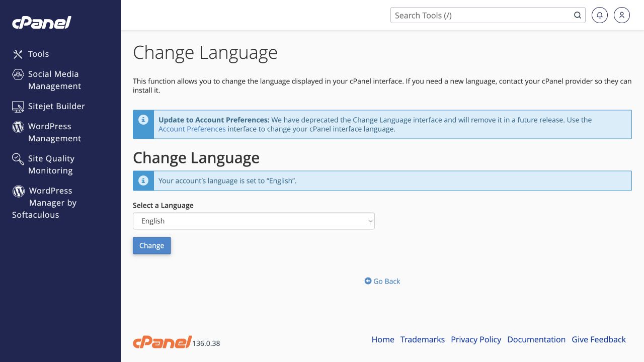
Task: Click the Social Media Management icon
Action: pyautogui.click(x=18, y=74)
